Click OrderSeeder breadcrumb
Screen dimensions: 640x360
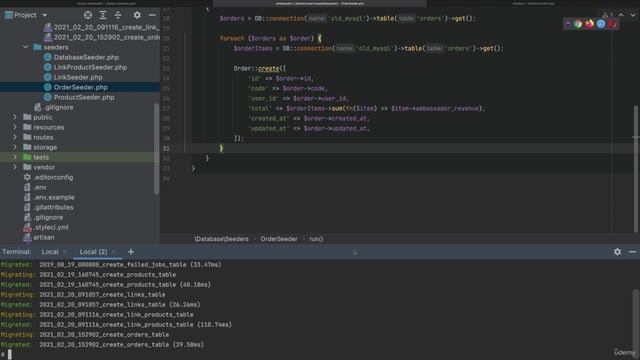(x=279, y=239)
